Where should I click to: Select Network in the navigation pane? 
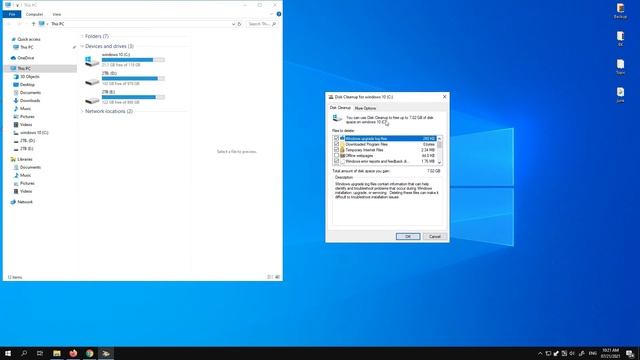pyautogui.click(x=24, y=202)
